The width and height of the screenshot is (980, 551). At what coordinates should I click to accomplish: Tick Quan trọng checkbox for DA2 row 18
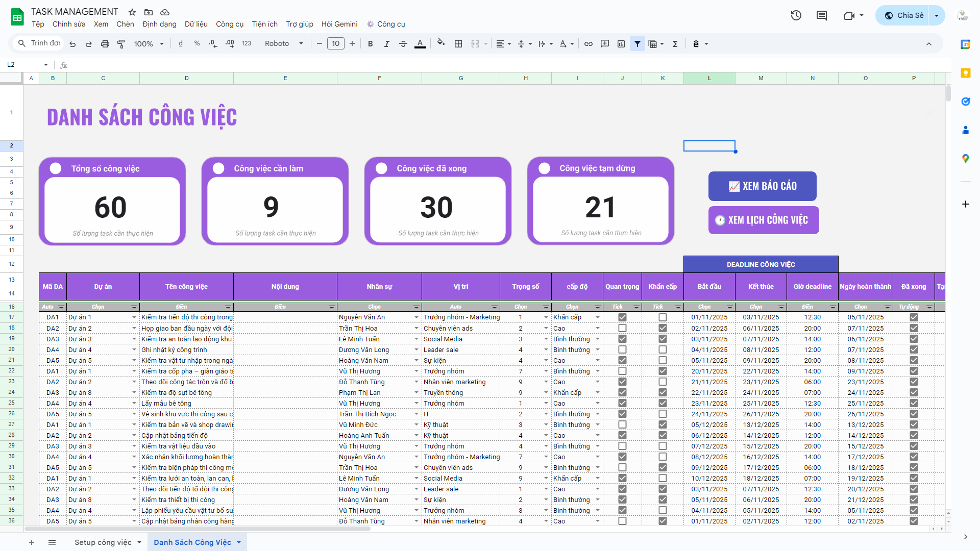[622, 328]
